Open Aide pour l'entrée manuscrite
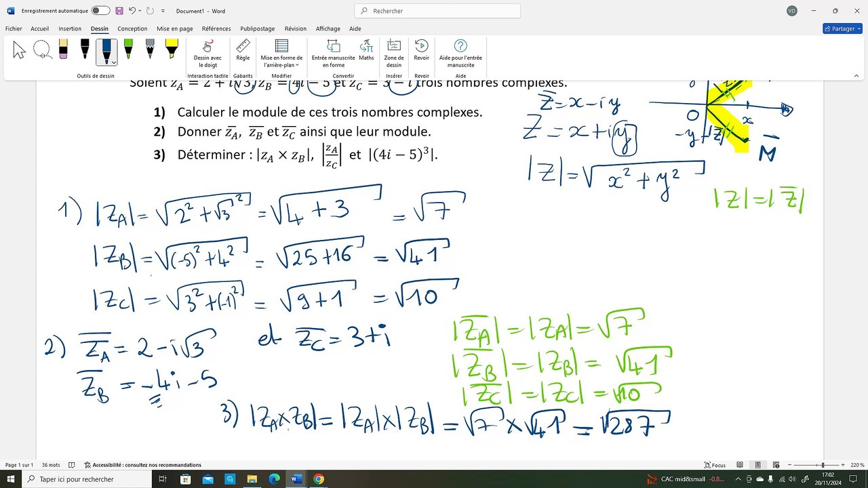Viewport: 868px width, 488px height. click(460, 54)
